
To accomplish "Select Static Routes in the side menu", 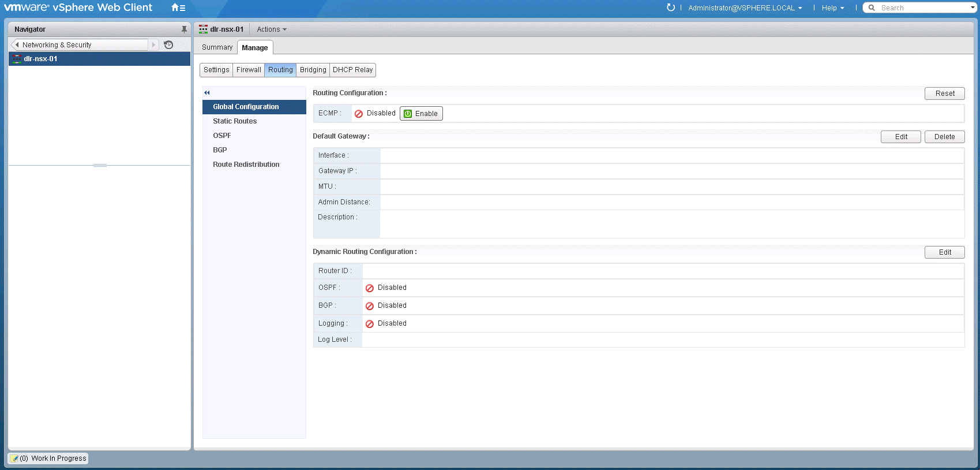I will (x=235, y=121).
